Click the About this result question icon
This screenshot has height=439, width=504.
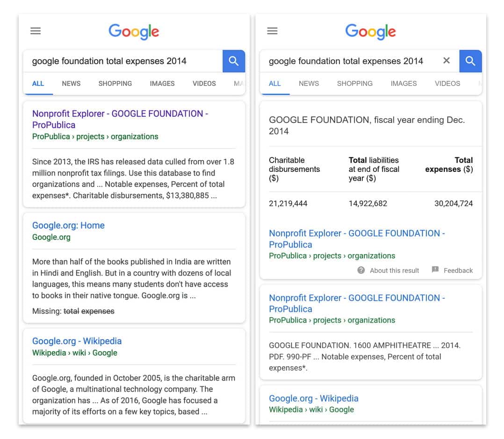click(361, 270)
